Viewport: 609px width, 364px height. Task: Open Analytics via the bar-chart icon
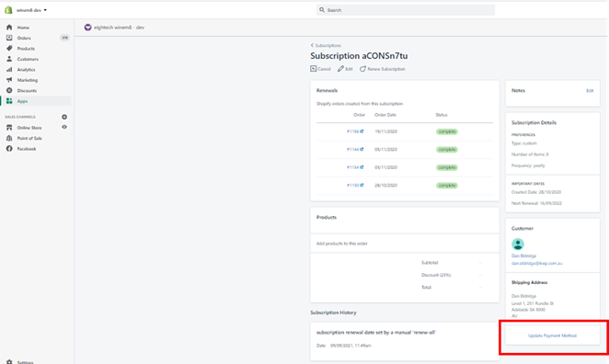[9, 70]
